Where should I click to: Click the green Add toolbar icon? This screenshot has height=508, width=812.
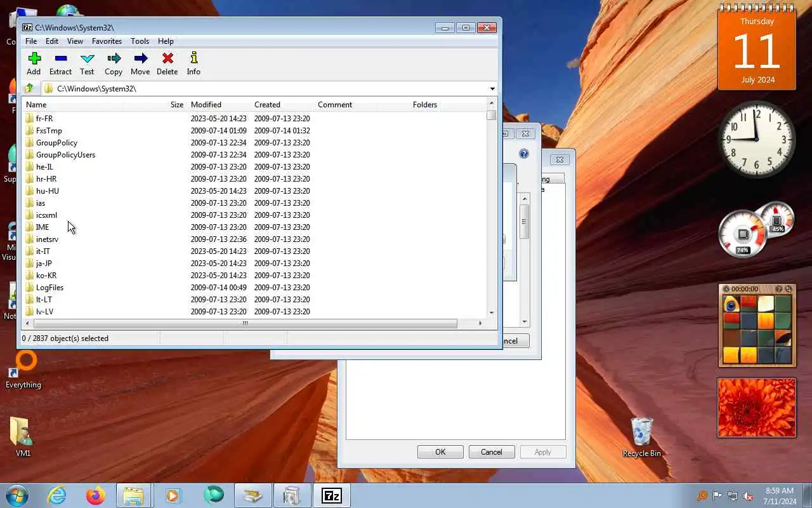pos(34,58)
